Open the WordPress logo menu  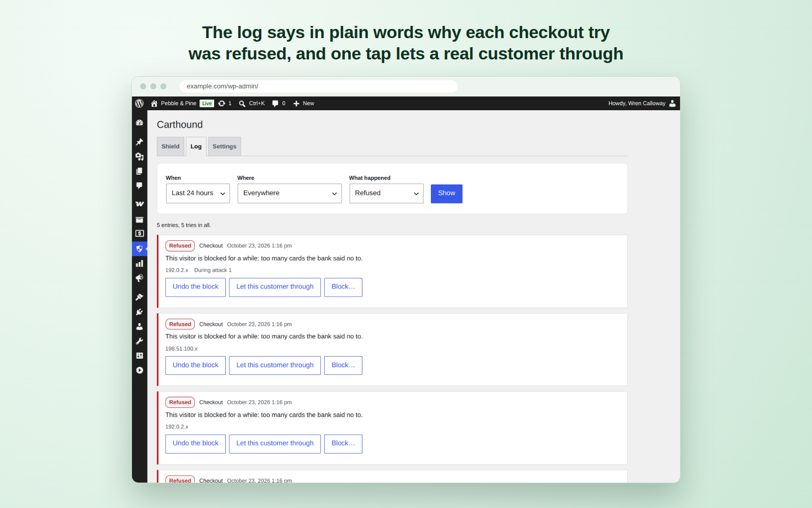tap(140, 103)
